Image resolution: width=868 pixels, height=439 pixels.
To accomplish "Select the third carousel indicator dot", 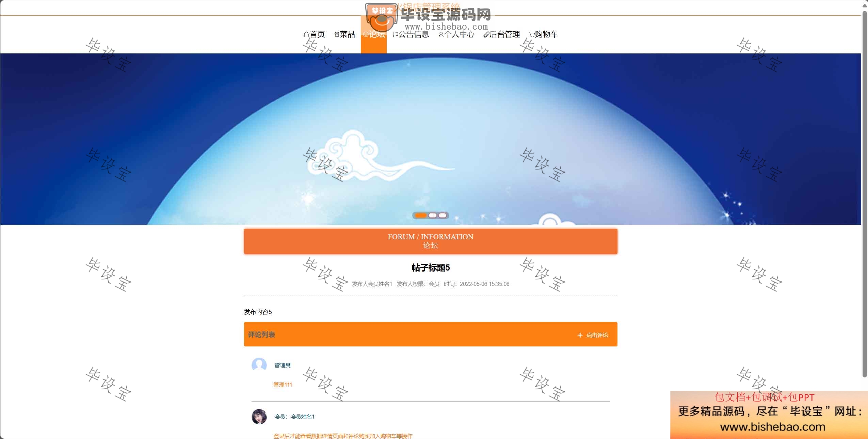I will tap(443, 215).
